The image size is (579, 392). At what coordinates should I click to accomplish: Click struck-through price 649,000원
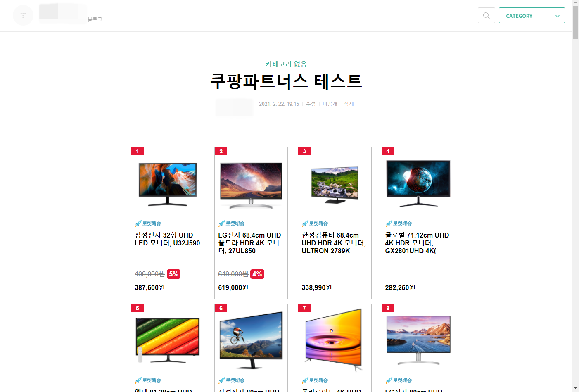click(233, 274)
